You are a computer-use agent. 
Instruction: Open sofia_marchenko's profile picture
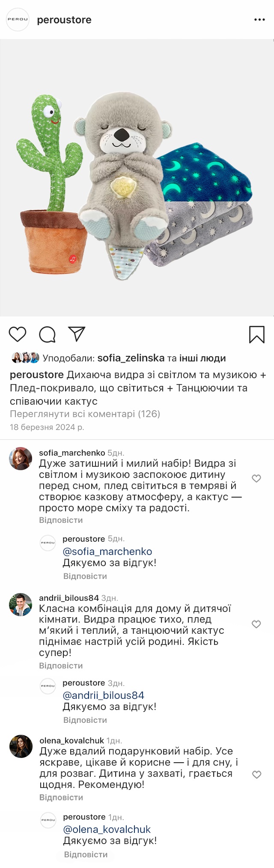(x=21, y=459)
